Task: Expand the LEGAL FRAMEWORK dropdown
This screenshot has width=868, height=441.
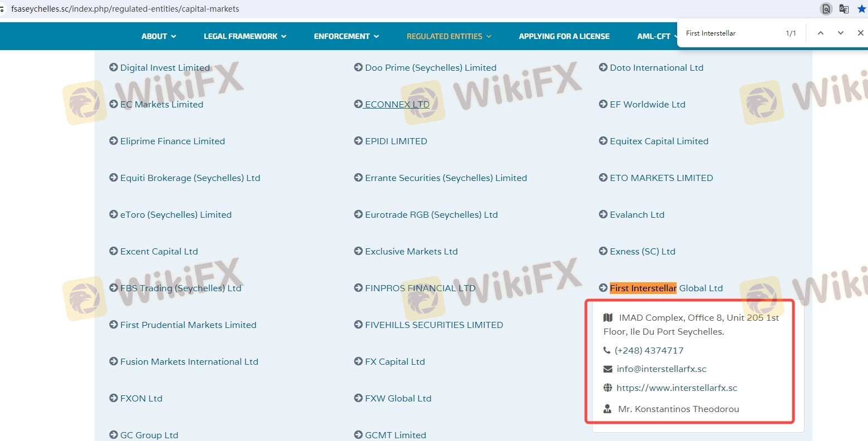Action: coord(245,36)
